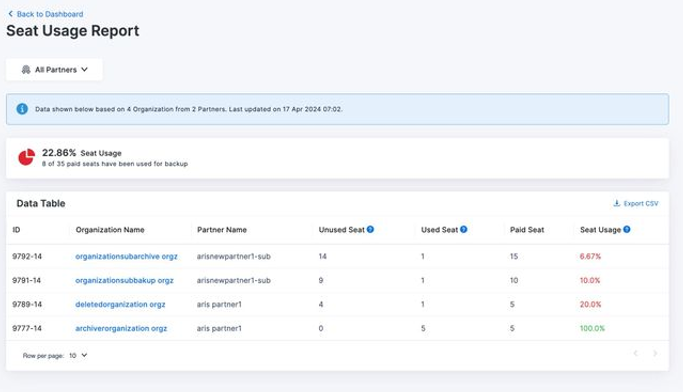The height and width of the screenshot is (392, 683).
Task: Open the All Partners dropdown
Action: (x=54, y=70)
